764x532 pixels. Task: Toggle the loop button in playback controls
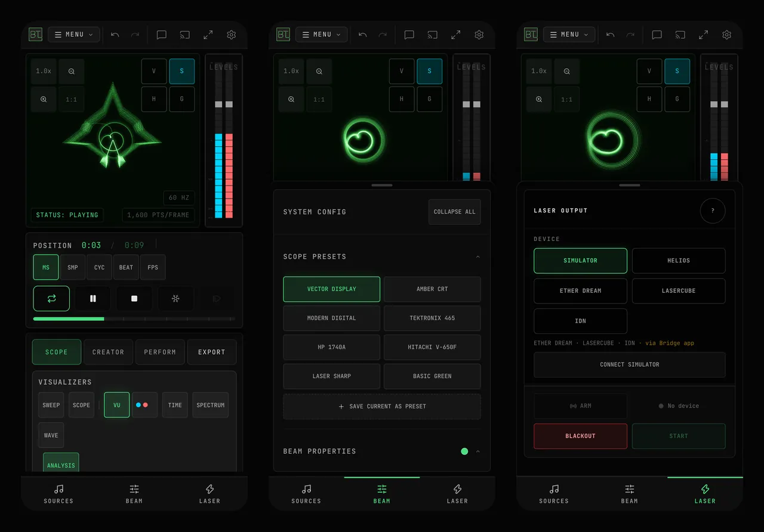click(x=51, y=298)
